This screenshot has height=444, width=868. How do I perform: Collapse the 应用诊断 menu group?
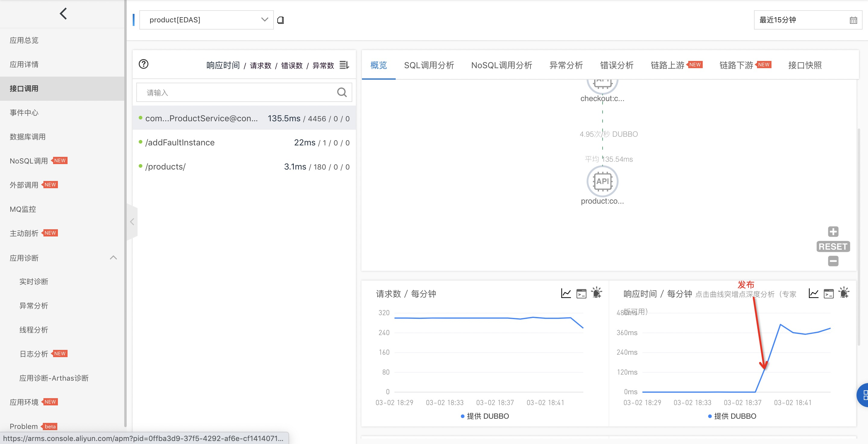coord(113,258)
